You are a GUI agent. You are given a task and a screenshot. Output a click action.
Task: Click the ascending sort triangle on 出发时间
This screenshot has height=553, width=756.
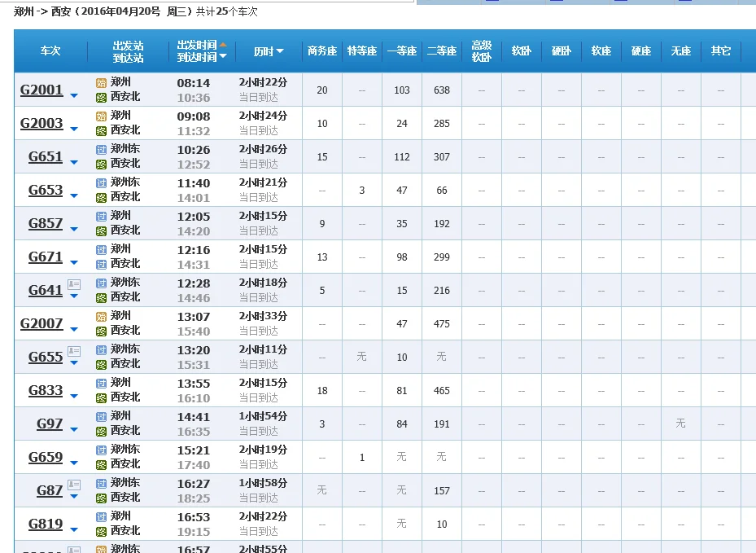pyautogui.click(x=222, y=44)
